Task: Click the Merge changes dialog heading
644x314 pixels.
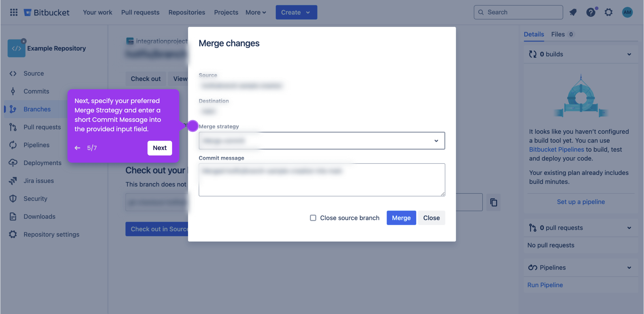Action: coord(229,43)
